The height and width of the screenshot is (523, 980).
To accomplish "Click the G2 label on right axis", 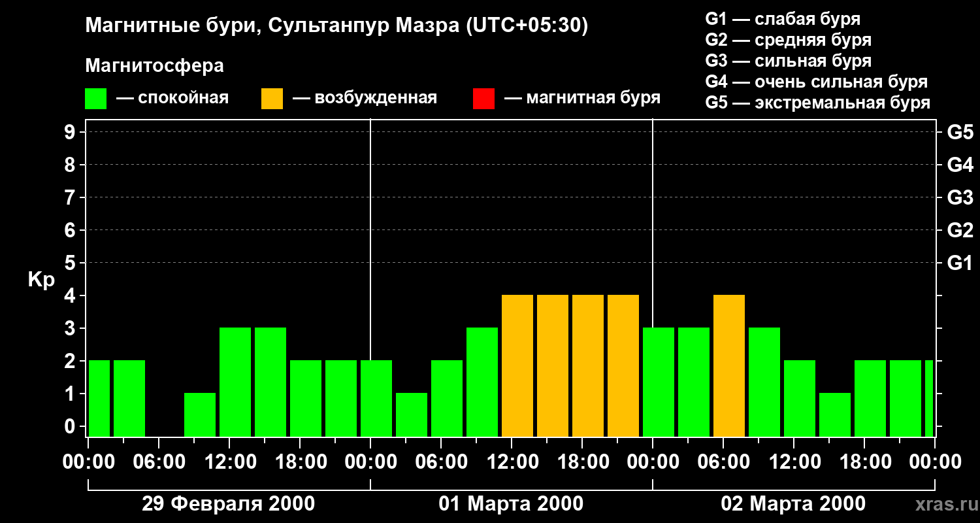I will tap(960, 231).
